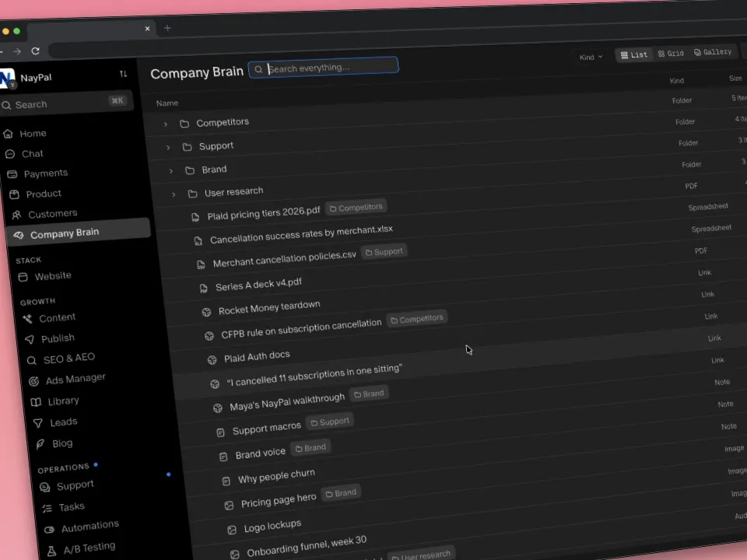
Task: Open the Product box icon
Action: click(x=14, y=194)
